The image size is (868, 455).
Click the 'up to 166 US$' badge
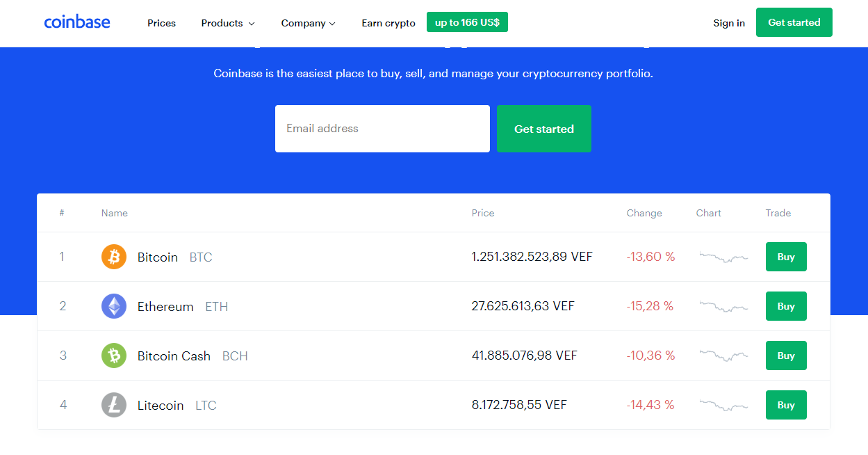click(467, 22)
